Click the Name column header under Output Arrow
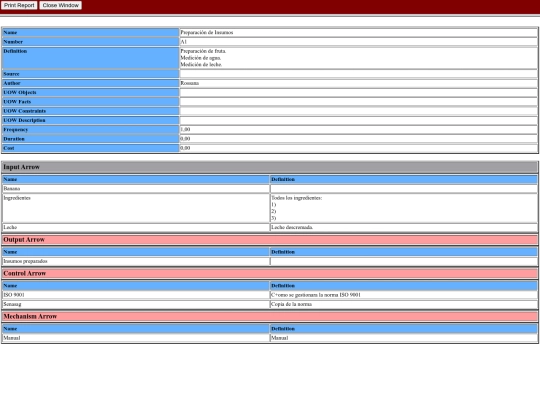This screenshot has height=405, width=540. coord(136,252)
